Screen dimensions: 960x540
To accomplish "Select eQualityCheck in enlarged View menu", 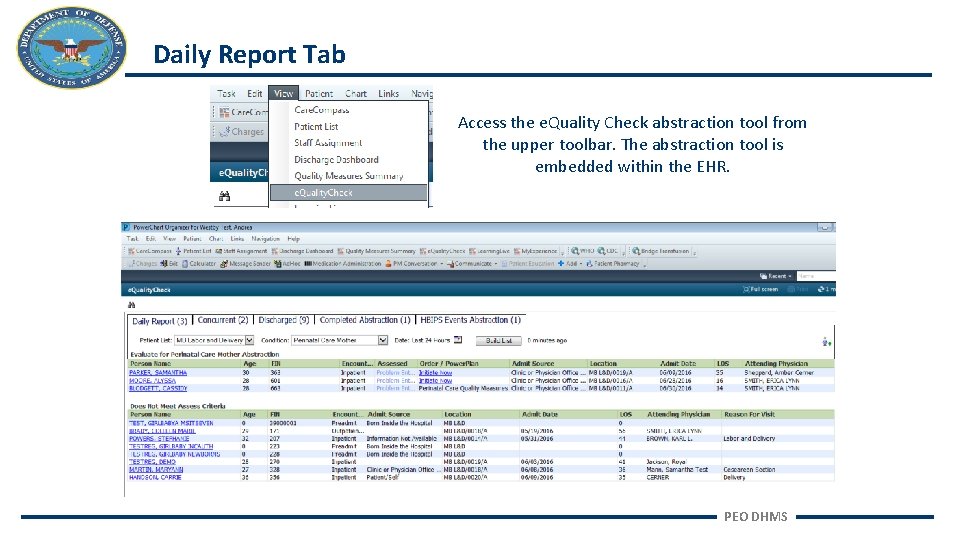I will pos(349,193).
